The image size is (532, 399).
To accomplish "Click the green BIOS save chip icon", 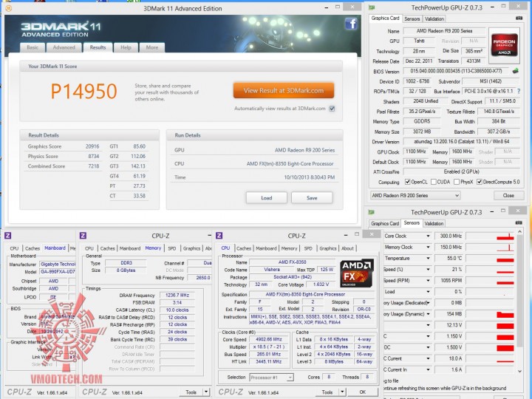I will coord(516,71).
